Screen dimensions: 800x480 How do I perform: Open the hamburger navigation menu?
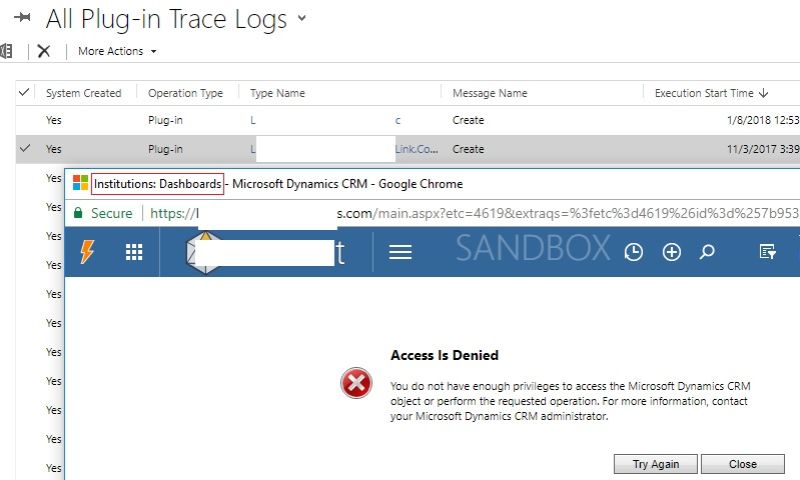(x=400, y=252)
